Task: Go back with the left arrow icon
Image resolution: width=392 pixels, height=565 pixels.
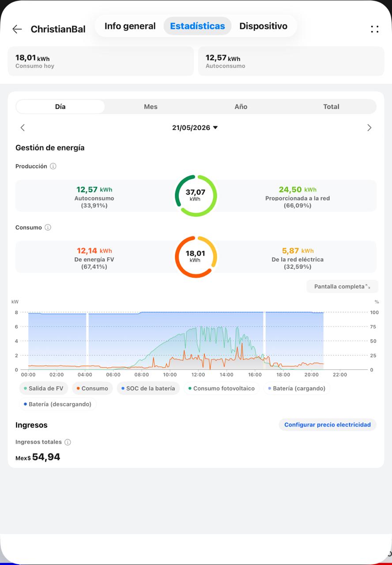Action: coord(17,29)
